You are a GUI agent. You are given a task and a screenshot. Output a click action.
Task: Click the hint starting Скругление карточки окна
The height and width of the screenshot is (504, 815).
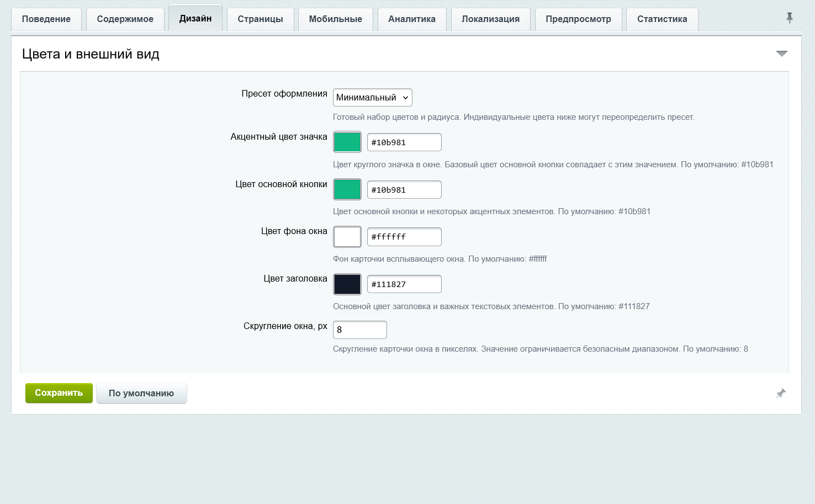[x=541, y=349]
